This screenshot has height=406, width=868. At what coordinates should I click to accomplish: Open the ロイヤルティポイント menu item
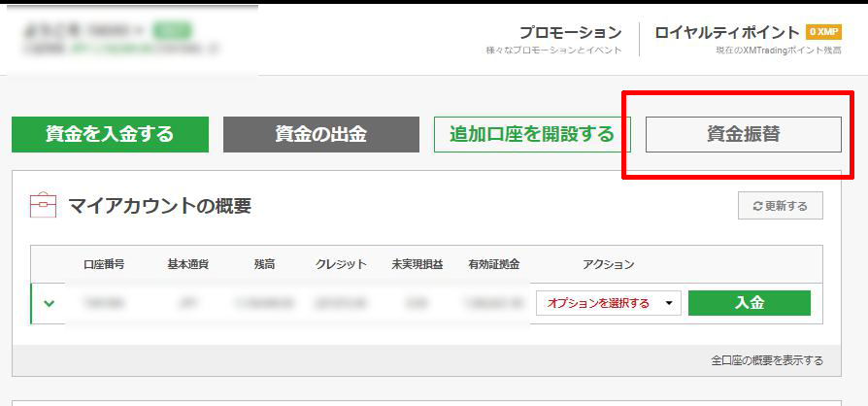click(x=727, y=32)
